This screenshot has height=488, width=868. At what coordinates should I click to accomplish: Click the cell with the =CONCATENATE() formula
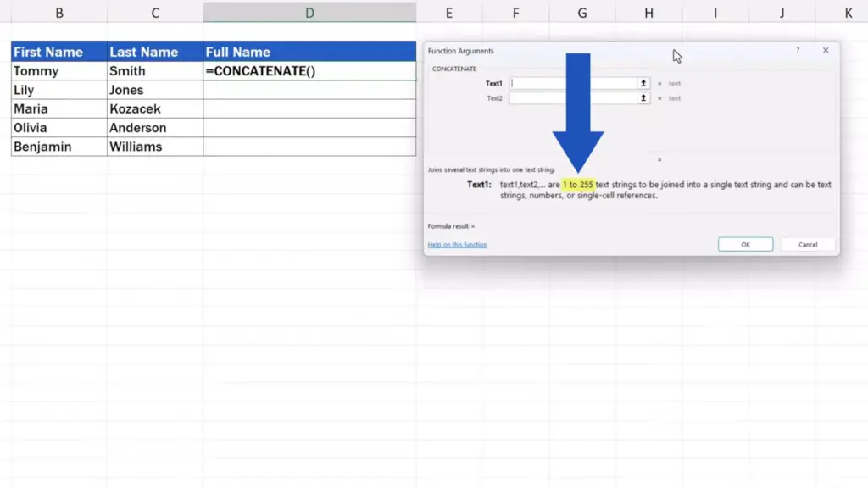click(x=309, y=71)
